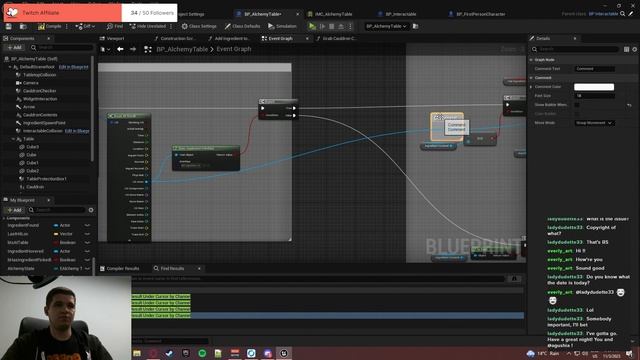640x360 pixels.
Task: Click the frame-advance icon next to Play
Action: click(x=322, y=27)
